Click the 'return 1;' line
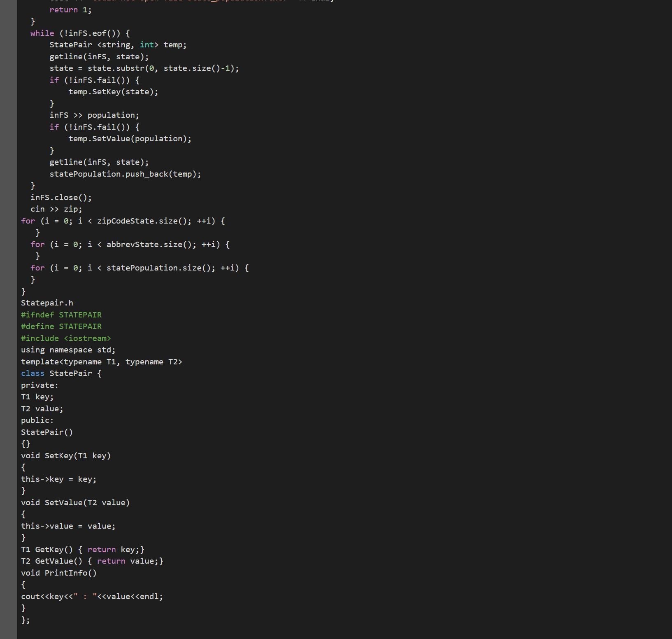 point(71,10)
